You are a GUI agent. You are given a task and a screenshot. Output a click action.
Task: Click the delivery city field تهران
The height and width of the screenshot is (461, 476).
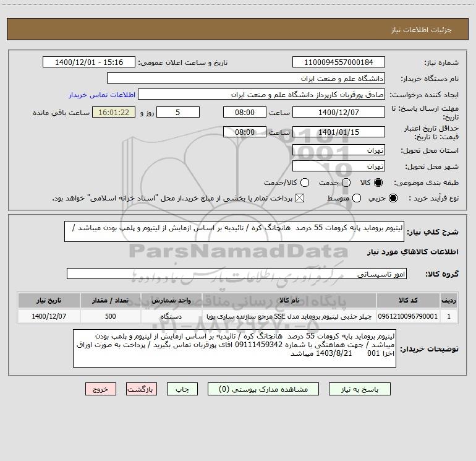click(x=339, y=166)
